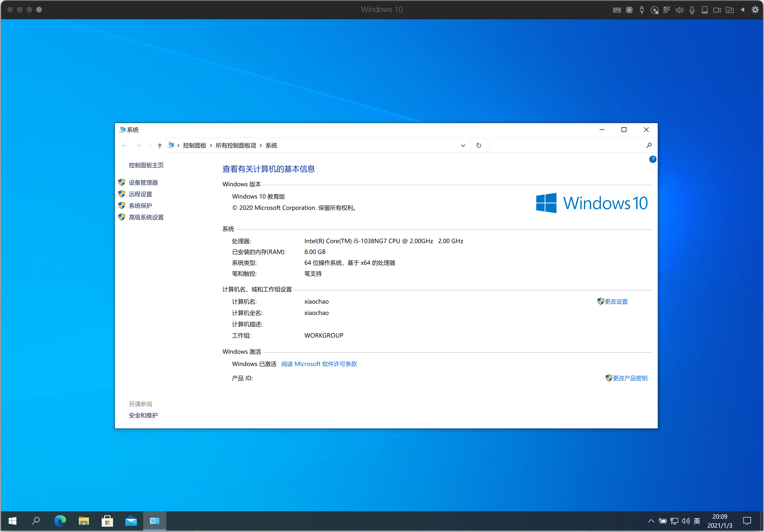Viewport: 764px width, 532px height.
Task: Click the forward navigation arrow
Action: 138,145
